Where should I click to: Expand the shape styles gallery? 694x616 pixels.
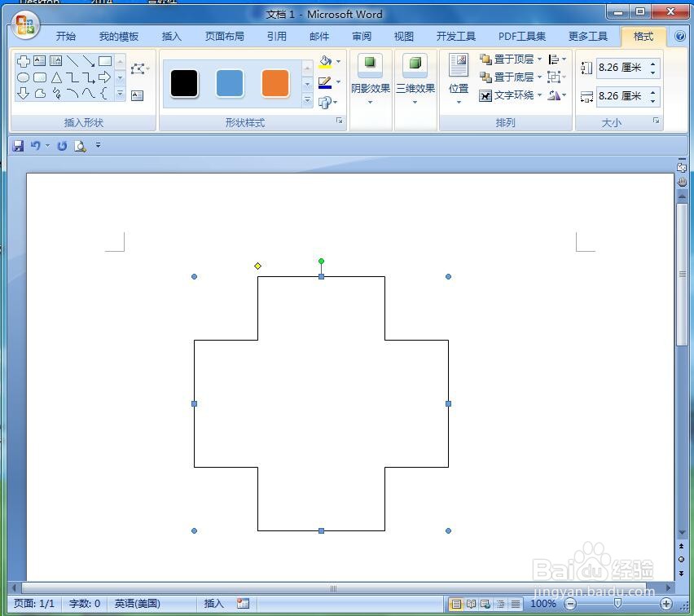click(x=307, y=101)
